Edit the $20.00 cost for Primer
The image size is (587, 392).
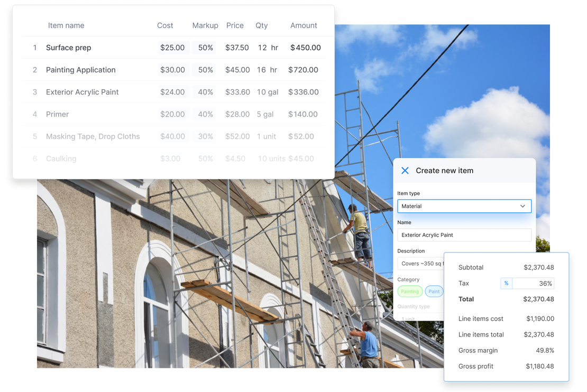(x=172, y=114)
